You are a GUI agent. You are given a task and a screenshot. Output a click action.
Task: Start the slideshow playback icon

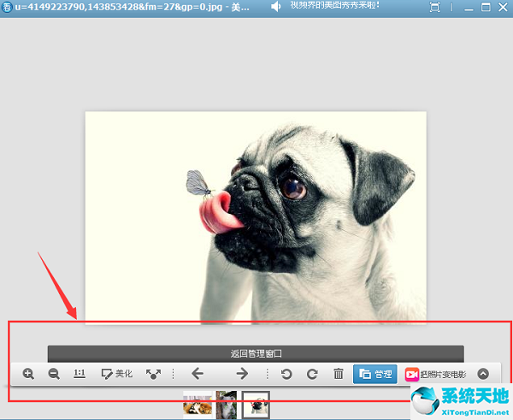(153, 374)
